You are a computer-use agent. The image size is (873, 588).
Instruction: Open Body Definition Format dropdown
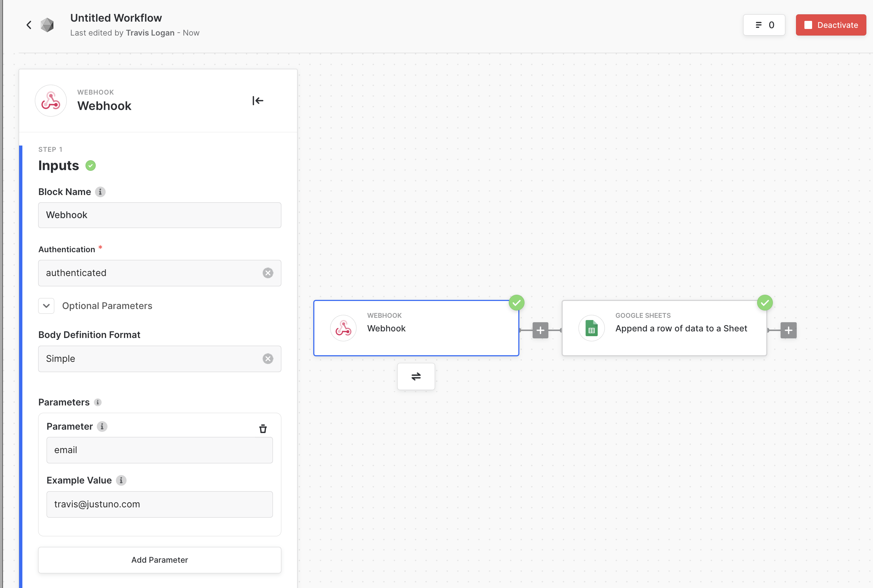150,359
